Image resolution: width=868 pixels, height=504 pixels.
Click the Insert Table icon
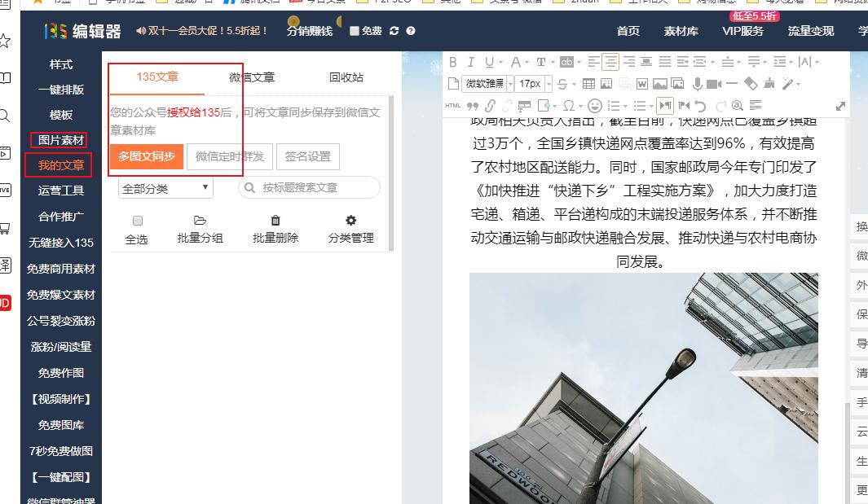[588, 85]
